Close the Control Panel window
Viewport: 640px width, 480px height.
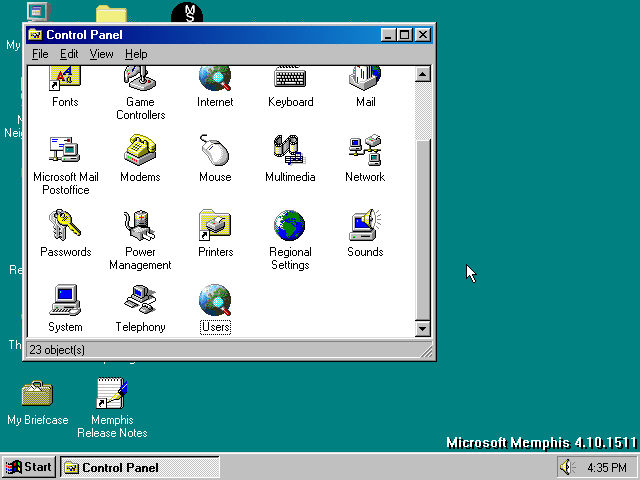(423, 35)
